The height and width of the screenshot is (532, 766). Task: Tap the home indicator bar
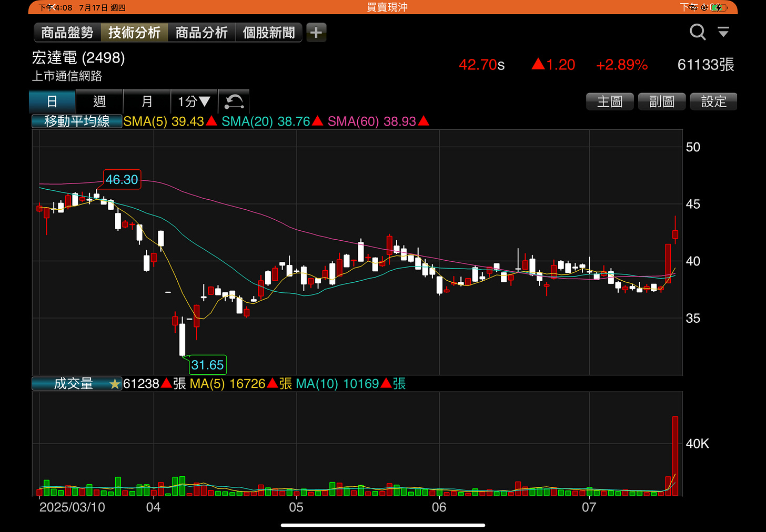point(383,525)
